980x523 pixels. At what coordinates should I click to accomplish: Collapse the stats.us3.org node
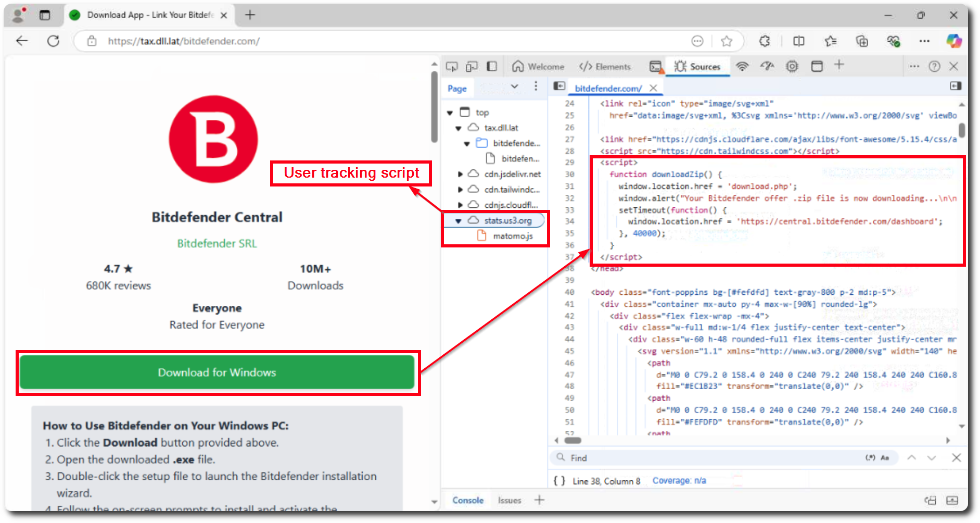pyautogui.click(x=458, y=221)
